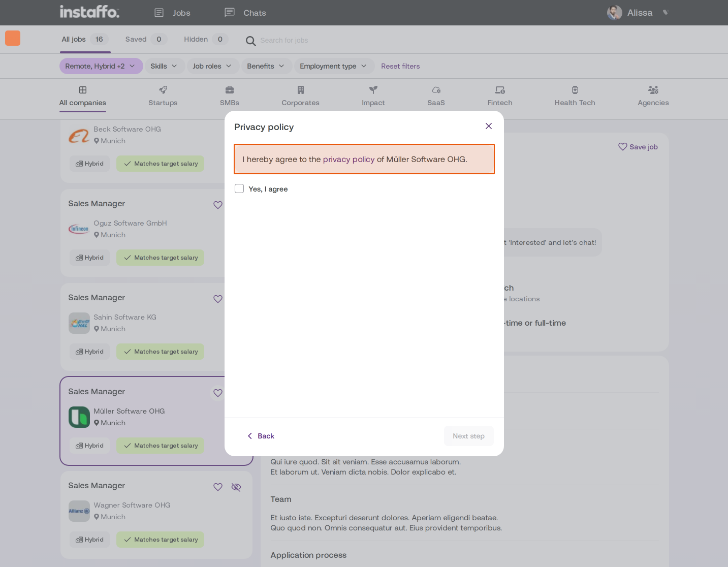Expand the Employment type dropdown
Image resolution: width=728 pixels, height=567 pixels.
coord(333,66)
